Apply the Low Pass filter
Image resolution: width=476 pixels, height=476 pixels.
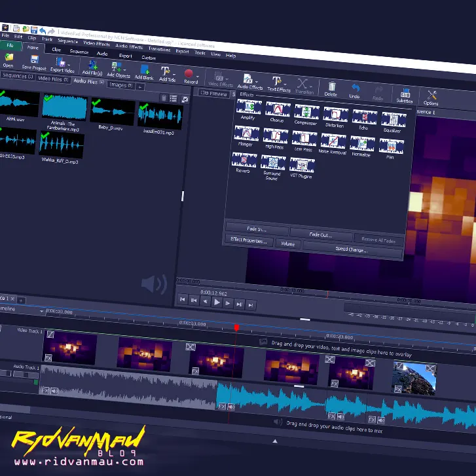tap(304, 141)
